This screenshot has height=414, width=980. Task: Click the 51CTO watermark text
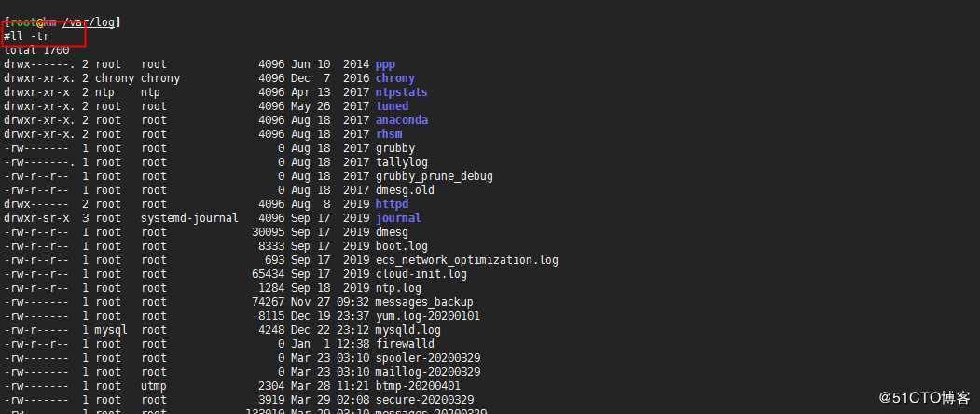(x=924, y=398)
